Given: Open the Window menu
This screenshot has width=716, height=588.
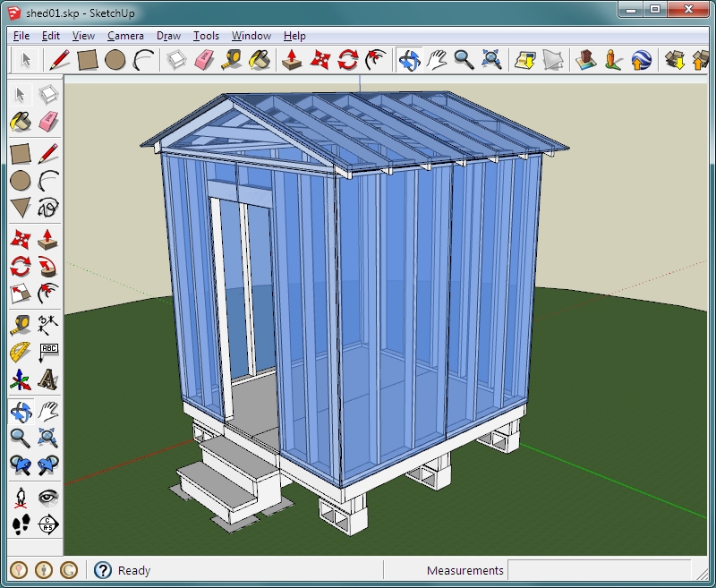Looking at the screenshot, I should (x=251, y=36).
